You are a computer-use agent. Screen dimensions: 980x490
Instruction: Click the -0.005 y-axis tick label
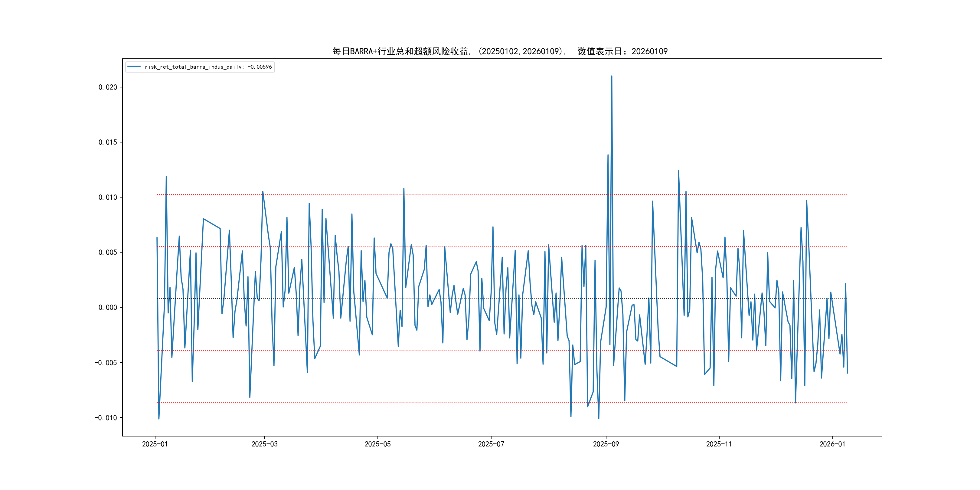105,363
